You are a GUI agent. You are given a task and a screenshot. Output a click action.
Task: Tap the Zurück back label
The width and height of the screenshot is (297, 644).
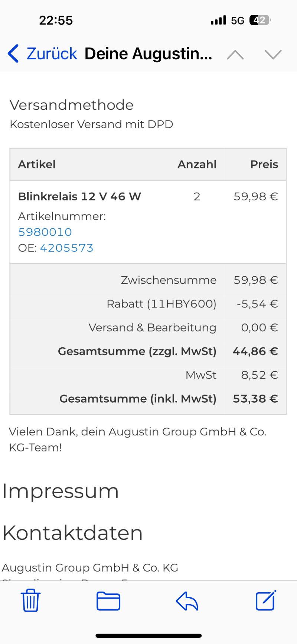pyautogui.click(x=52, y=54)
